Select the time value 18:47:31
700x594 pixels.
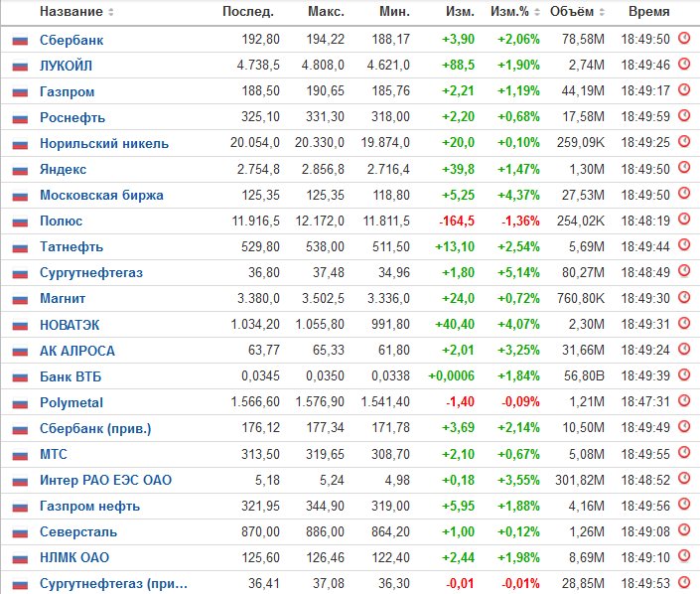(645, 402)
